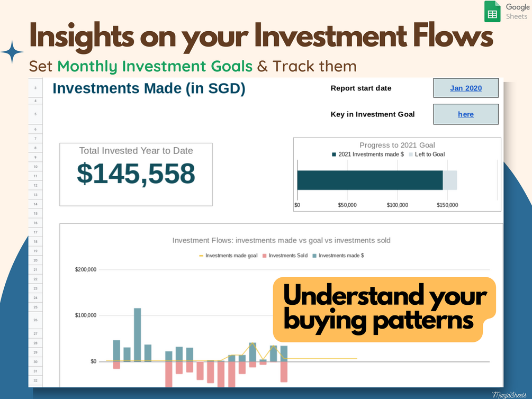
Task: Click the tallest teal investment bar
Action: coord(138,334)
